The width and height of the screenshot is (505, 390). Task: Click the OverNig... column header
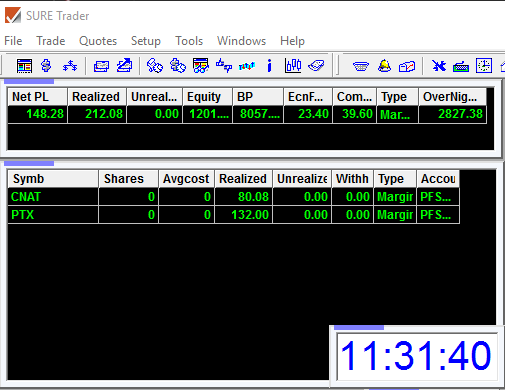pyautogui.click(x=452, y=97)
